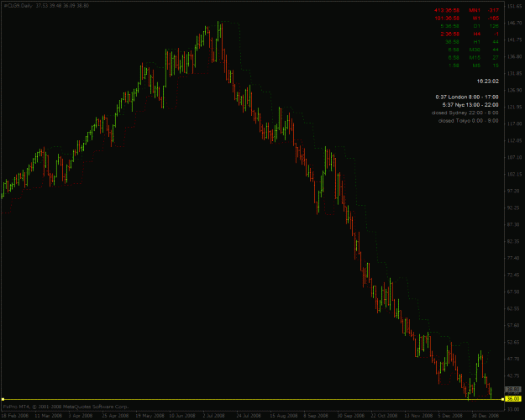The image size is (525, 420).
Task: Click the 67.50 price axis label
Action: 515,291
